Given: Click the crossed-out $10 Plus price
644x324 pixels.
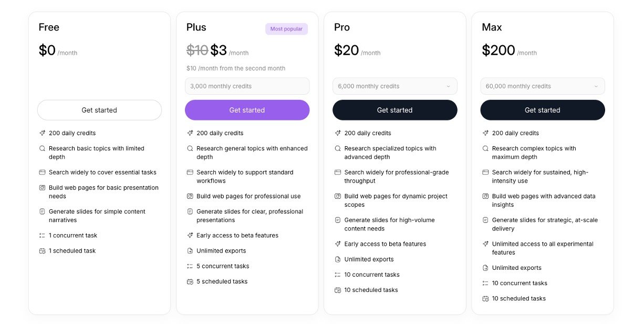Looking at the screenshot, I should (x=197, y=50).
